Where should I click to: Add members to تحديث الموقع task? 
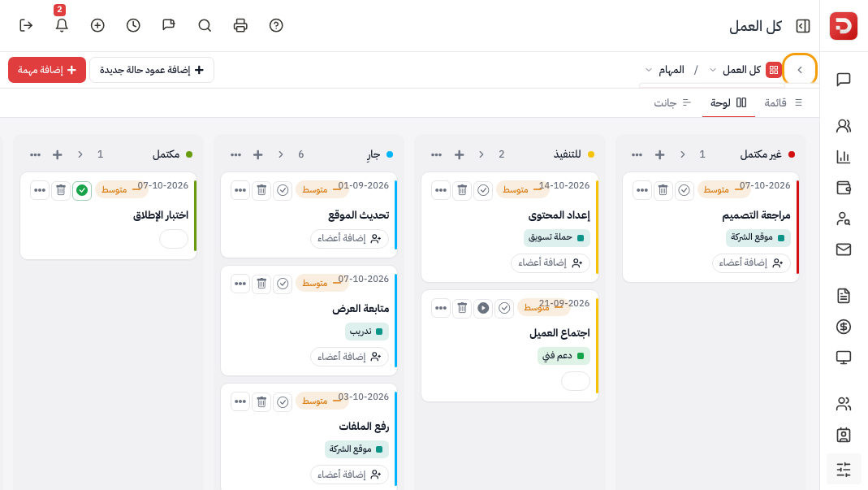[349, 238]
